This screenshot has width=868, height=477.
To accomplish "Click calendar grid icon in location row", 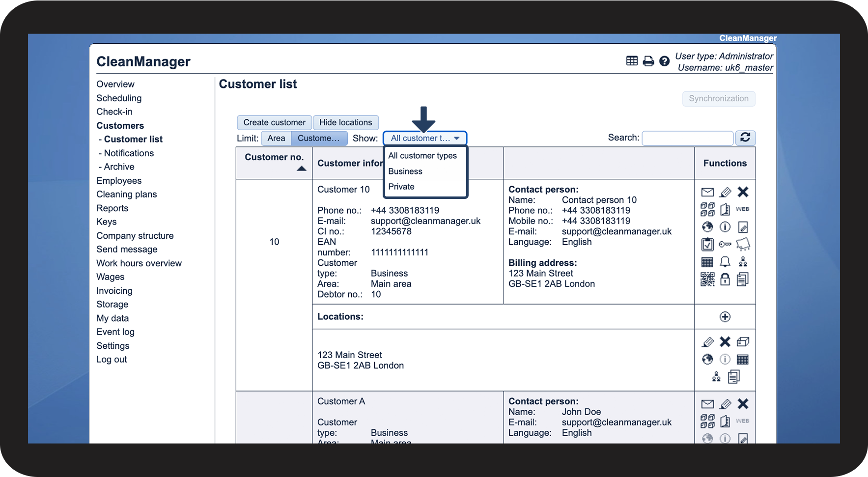I will point(743,360).
